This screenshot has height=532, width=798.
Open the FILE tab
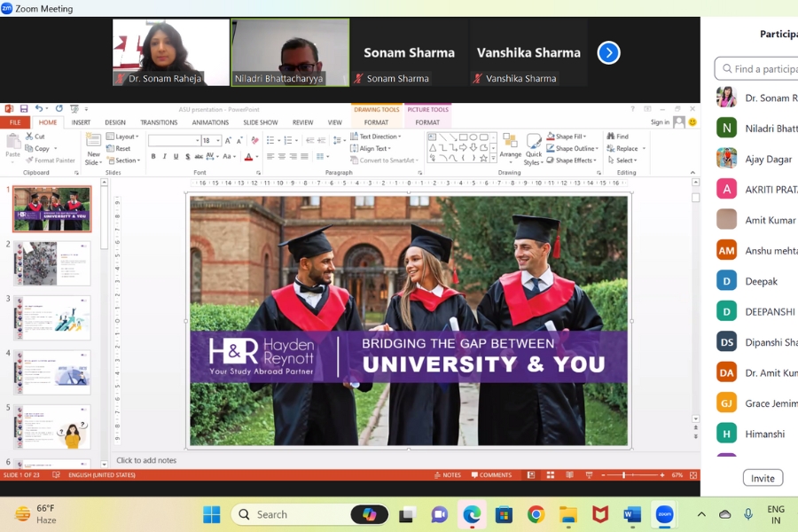15,122
